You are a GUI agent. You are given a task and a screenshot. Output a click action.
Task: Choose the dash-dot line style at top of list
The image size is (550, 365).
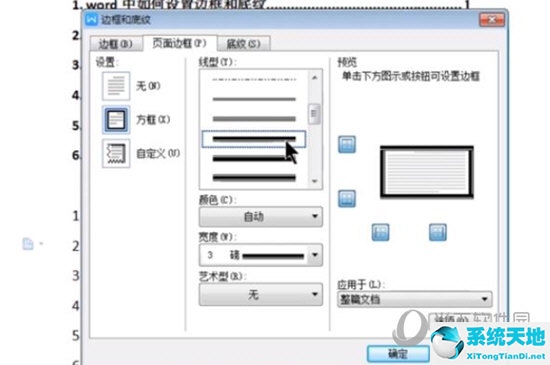click(254, 80)
